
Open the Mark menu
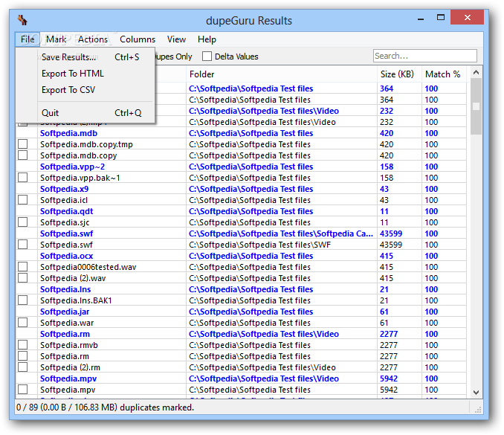(56, 39)
